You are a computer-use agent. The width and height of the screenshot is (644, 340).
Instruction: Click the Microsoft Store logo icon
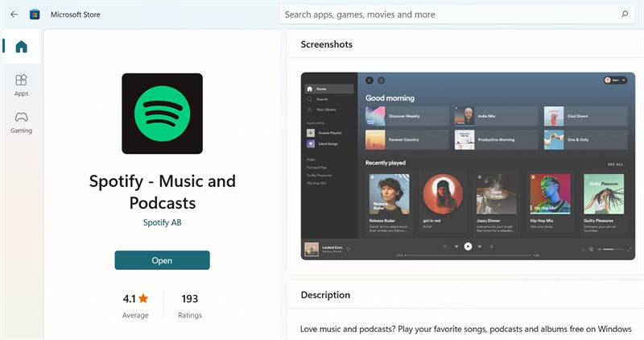click(35, 15)
